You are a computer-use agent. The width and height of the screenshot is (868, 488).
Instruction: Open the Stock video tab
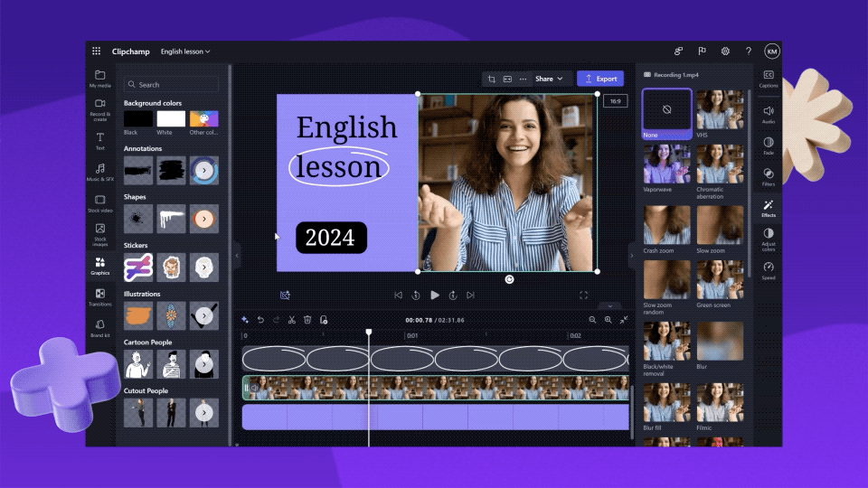tap(100, 203)
